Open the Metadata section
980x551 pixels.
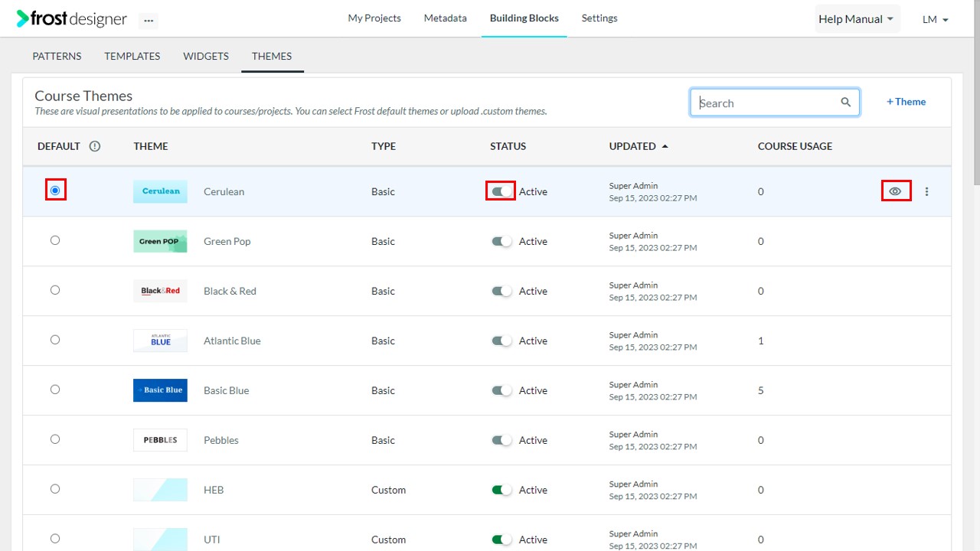[446, 18]
